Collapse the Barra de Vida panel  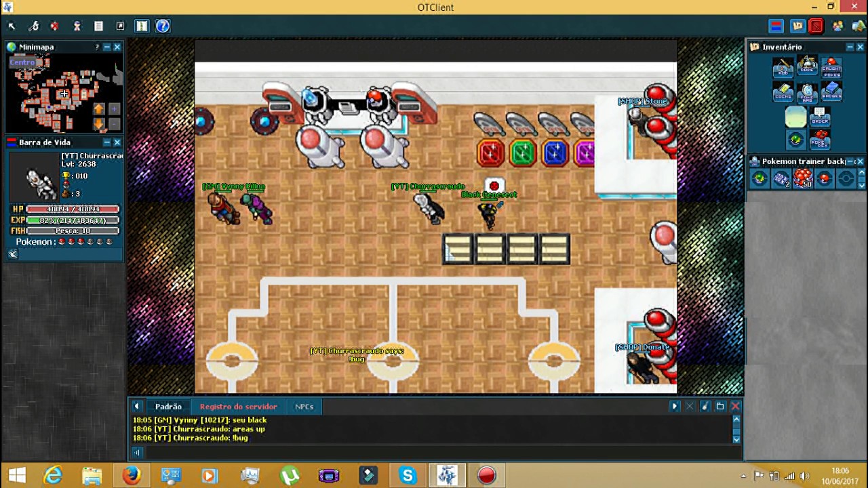point(107,142)
